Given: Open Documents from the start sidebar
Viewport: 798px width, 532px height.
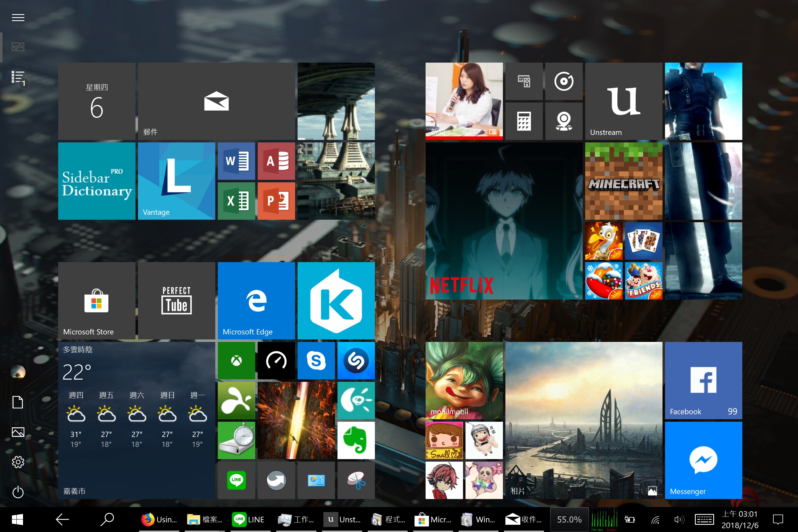Looking at the screenshot, I should (18, 402).
